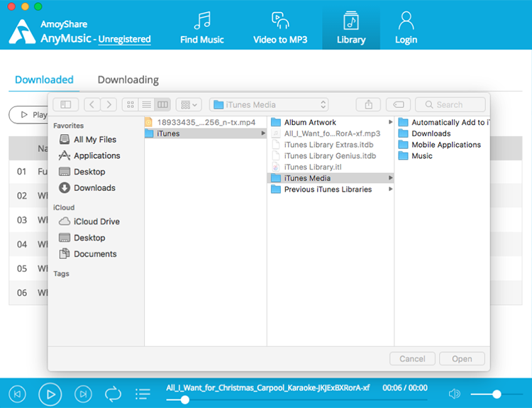Click the Share button in file dialog
This screenshot has width=532, height=408.
368,105
